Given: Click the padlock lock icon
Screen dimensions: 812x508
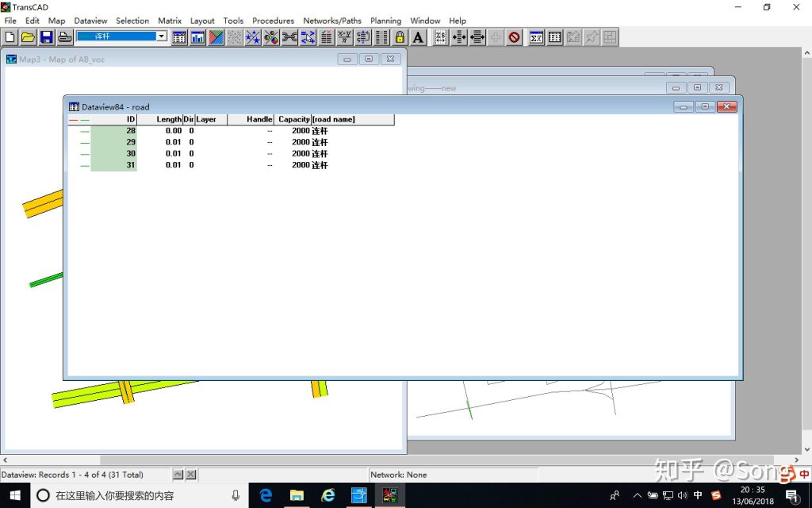Looking at the screenshot, I should pos(400,37).
